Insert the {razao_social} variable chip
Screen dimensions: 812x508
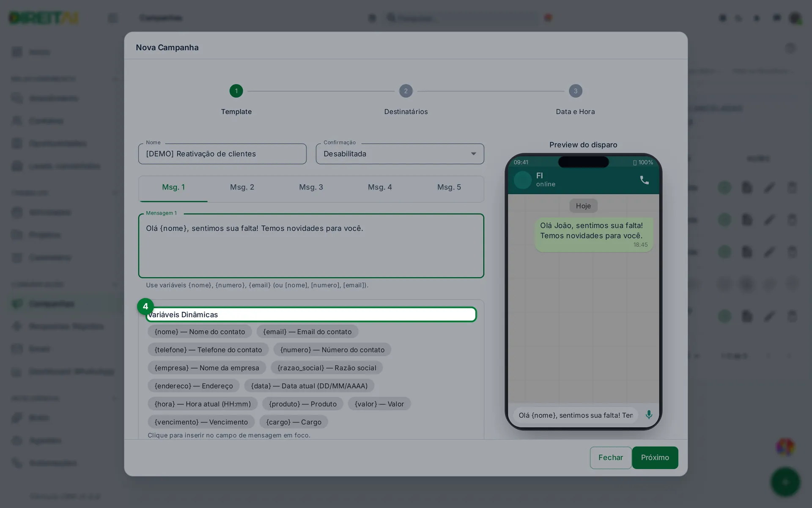pos(326,368)
